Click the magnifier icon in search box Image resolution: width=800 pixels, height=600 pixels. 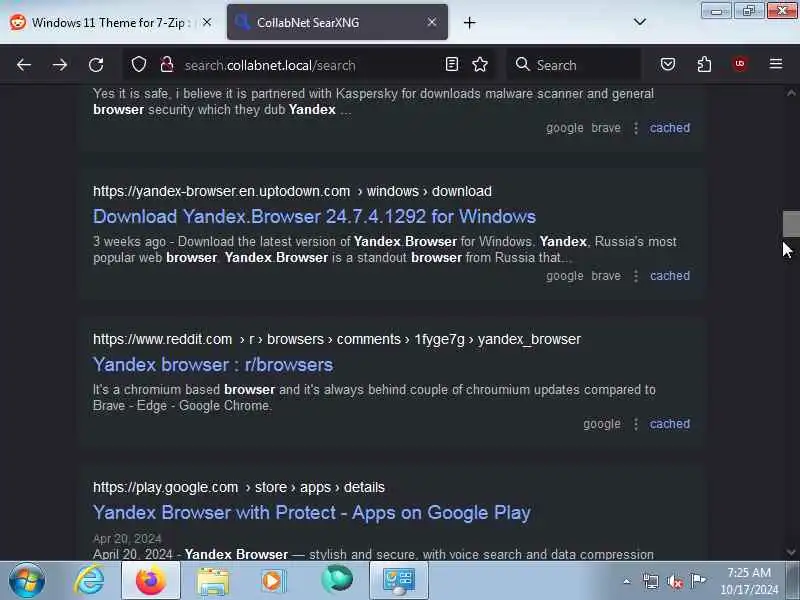click(x=522, y=64)
